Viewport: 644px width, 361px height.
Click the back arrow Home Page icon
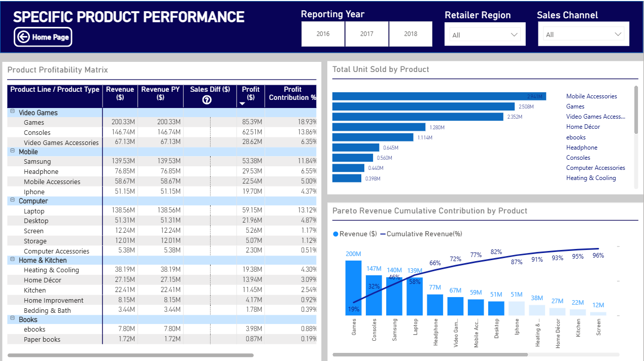tap(23, 37)
